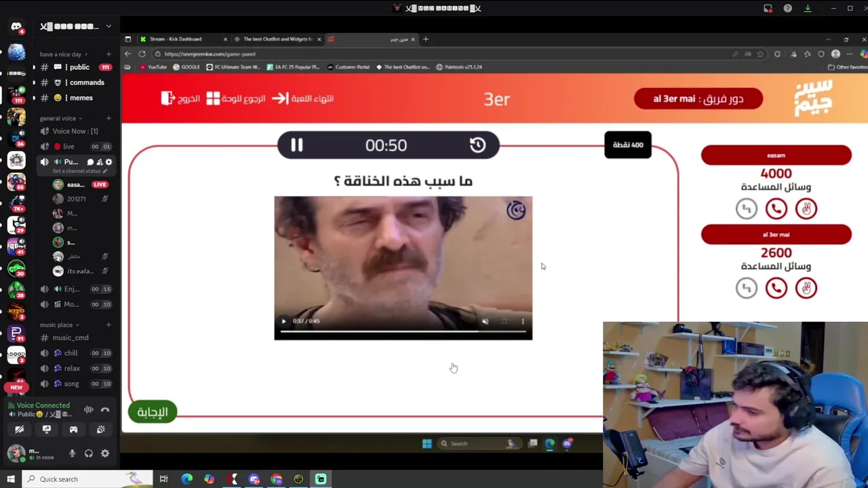Open a new browser tab
This screenshot has width=868, height=488.
coord(426,39)
